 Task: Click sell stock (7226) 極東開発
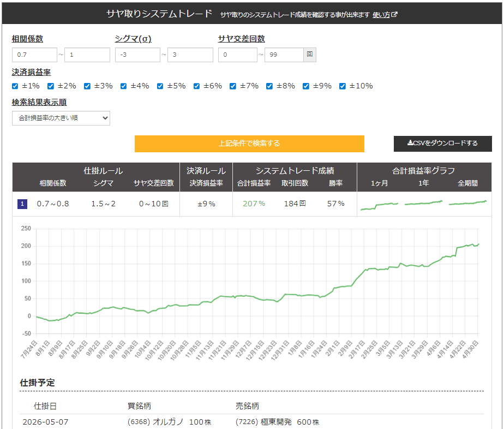[263, 422]
